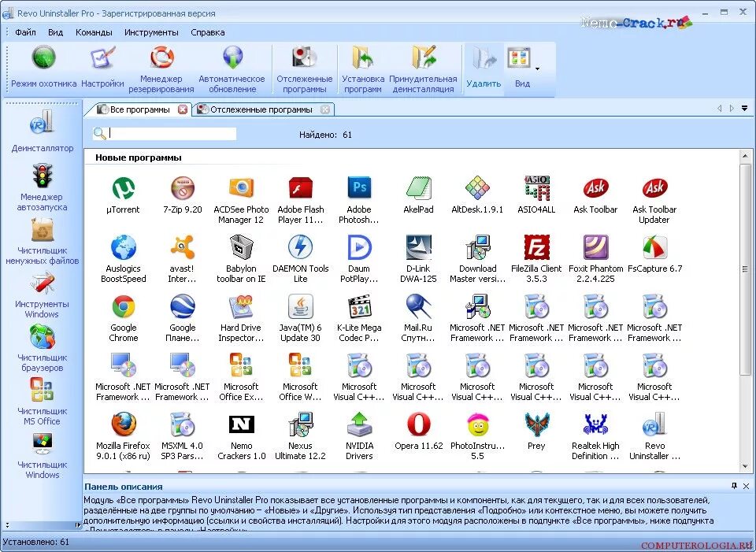
Task: Select FsCapture 6.7 program
Action: [x=654, y=254]
